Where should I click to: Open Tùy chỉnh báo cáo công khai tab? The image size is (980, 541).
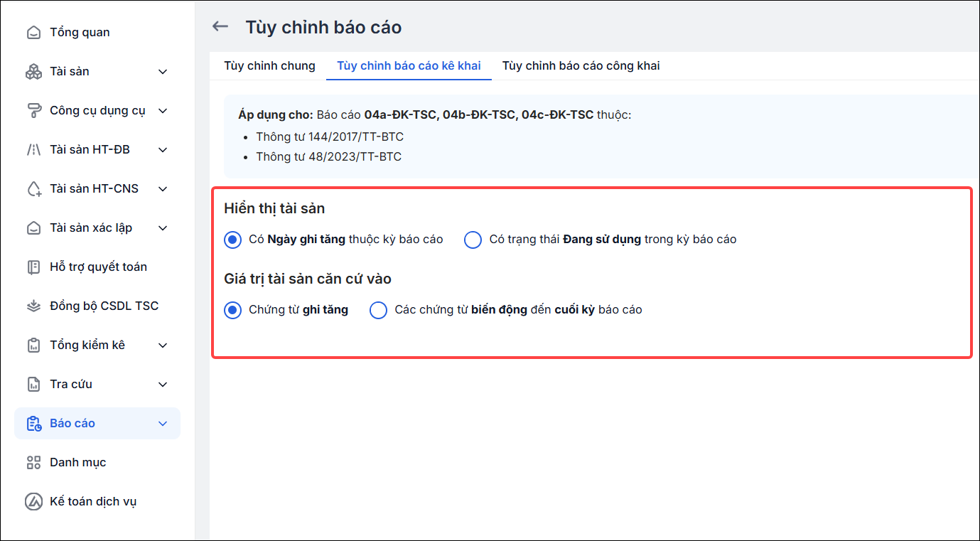pyautogui.click(x=581, y=65)
